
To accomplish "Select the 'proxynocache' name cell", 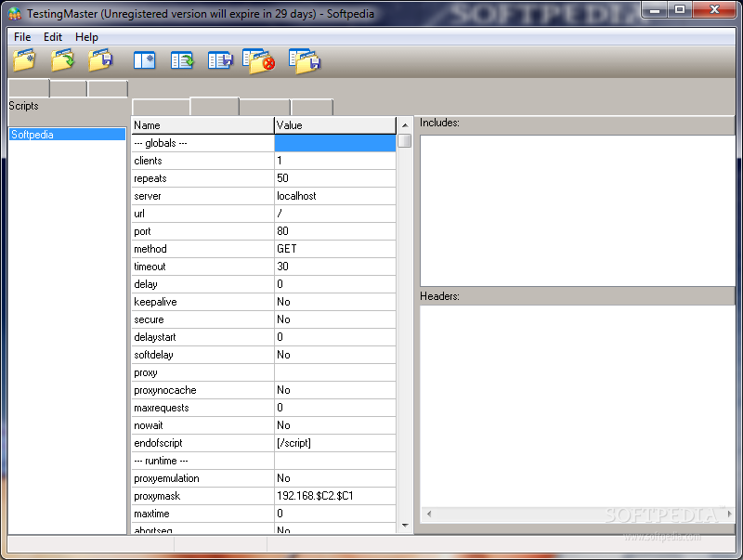I will coord(202,390).
